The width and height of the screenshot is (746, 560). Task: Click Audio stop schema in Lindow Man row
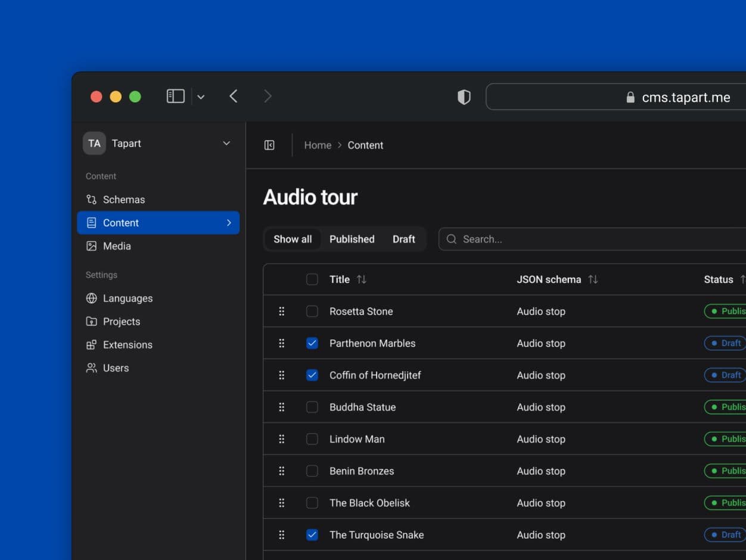coord(541,439)
